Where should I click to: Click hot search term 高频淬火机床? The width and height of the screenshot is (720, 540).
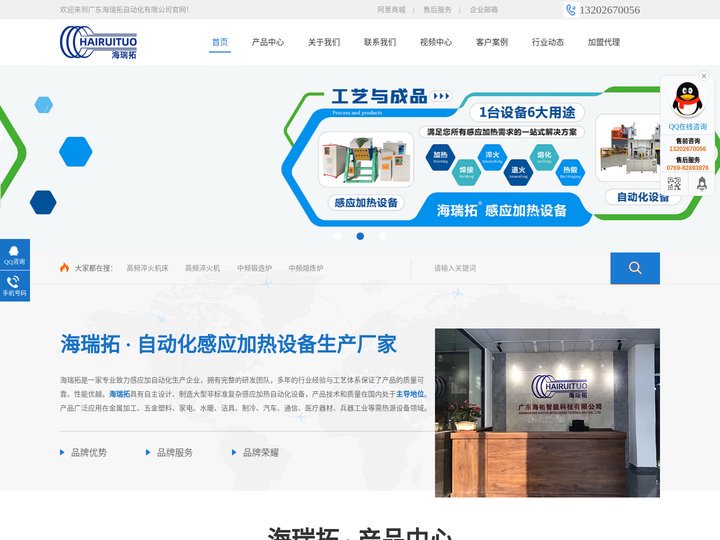pyautogui.click(x=147, y=268)
